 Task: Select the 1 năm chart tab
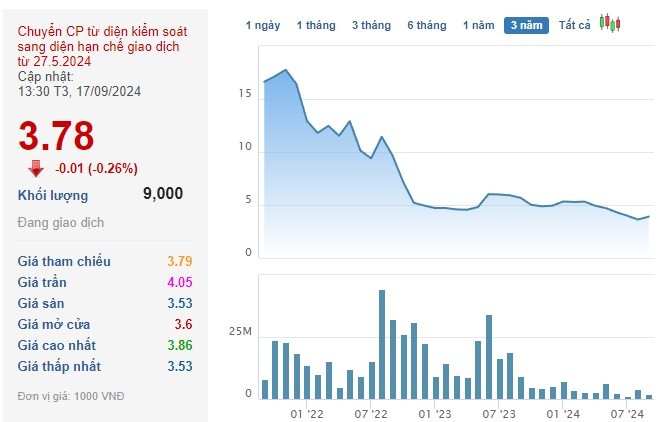tap(477, 24)
